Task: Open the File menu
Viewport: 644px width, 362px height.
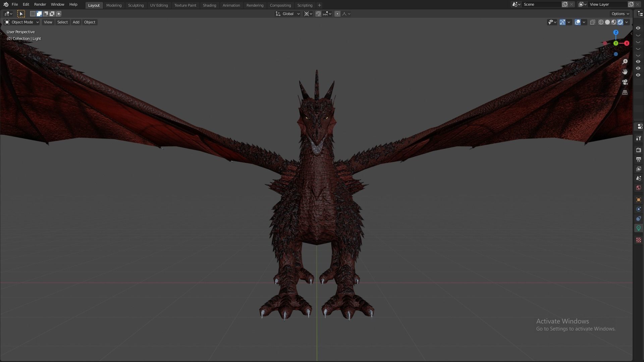Action: 15,4
